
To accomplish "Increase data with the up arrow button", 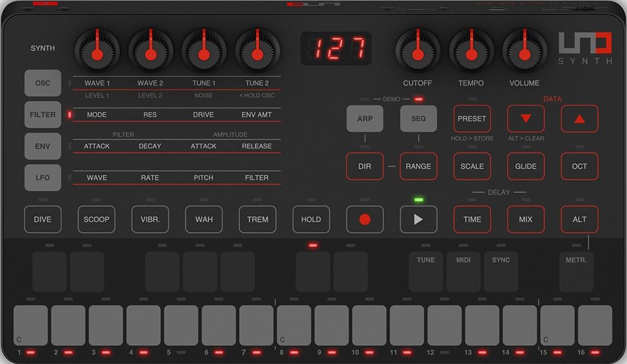I will pos(579,119).
